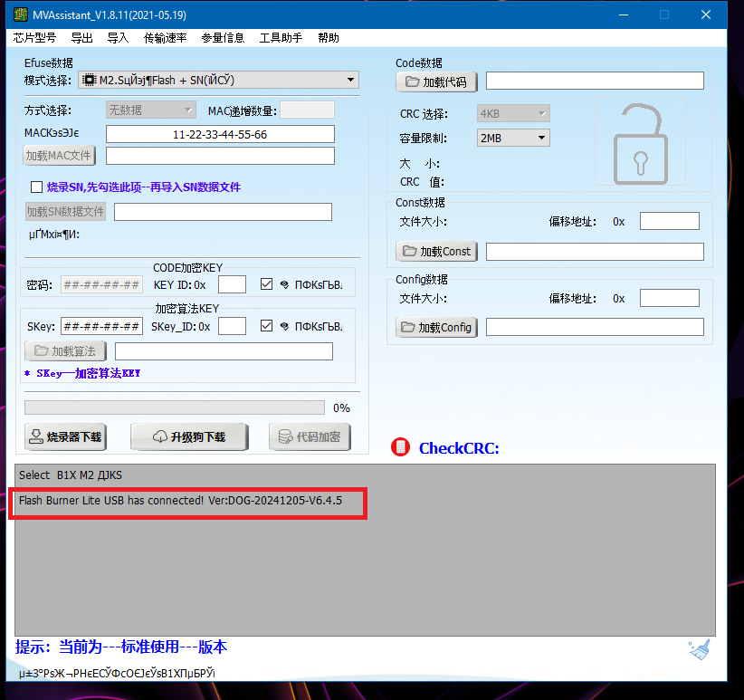744x700 pixels.
Task: Toggle the CODE加密KEY checkbox
Action: (266, 284)
